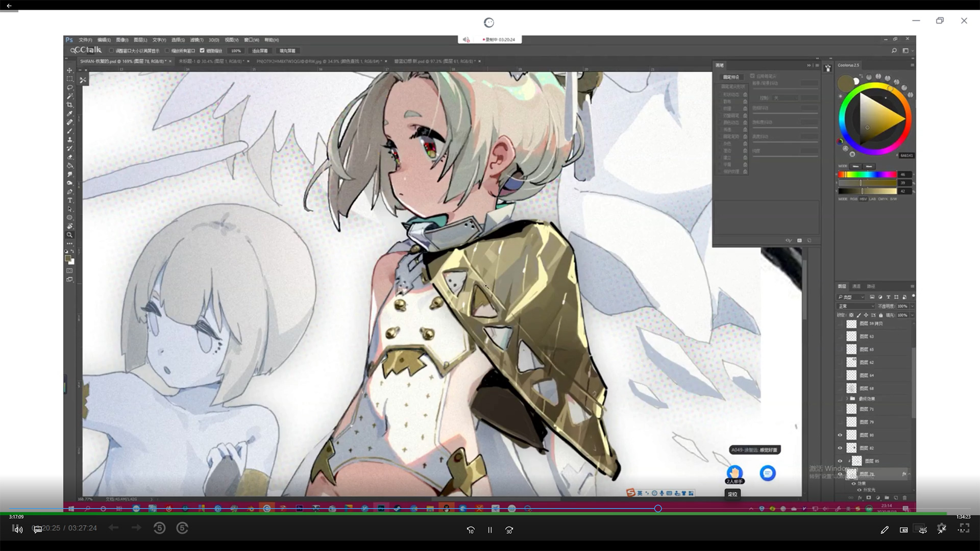Toggle Quick Mask mode icon

pos(70,270)
